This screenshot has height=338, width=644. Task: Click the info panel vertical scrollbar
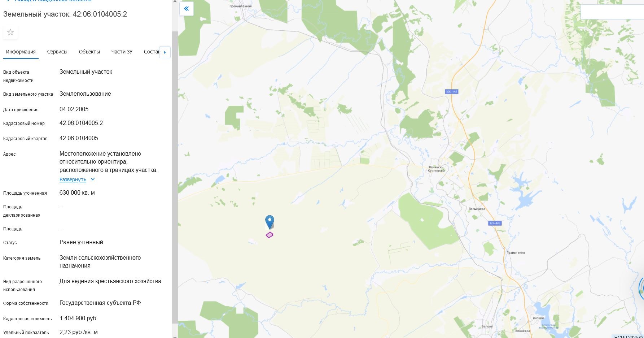click(175, 177)
